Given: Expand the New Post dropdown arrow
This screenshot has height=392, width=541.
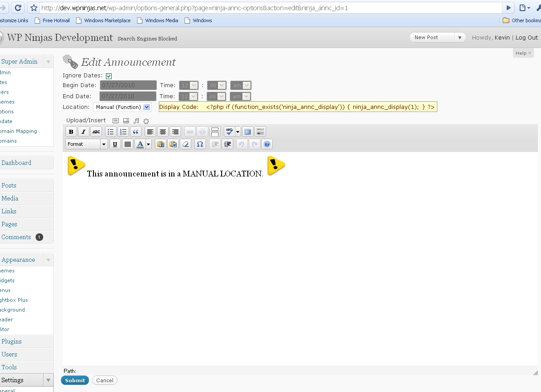Looking at the screenshot, I should pos(460,38).
